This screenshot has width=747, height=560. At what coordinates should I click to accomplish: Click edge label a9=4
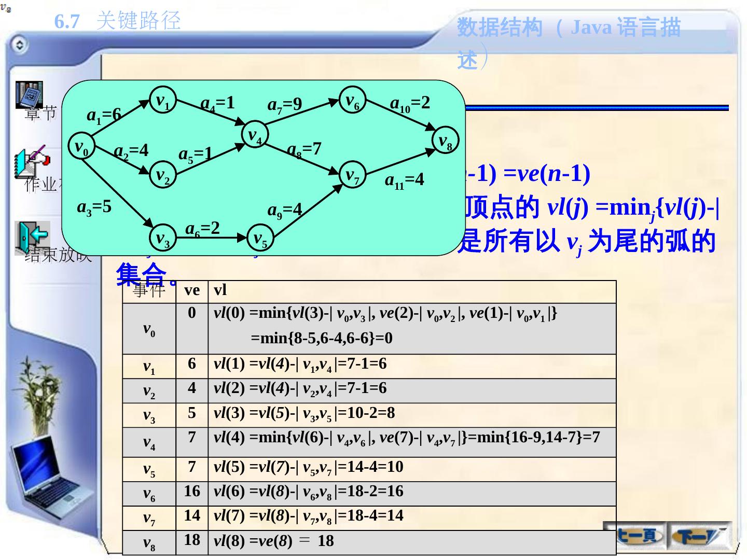coord(285,211)
